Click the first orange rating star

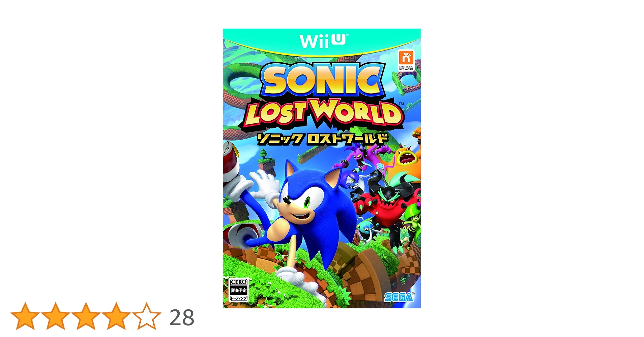tap(25, 316)
